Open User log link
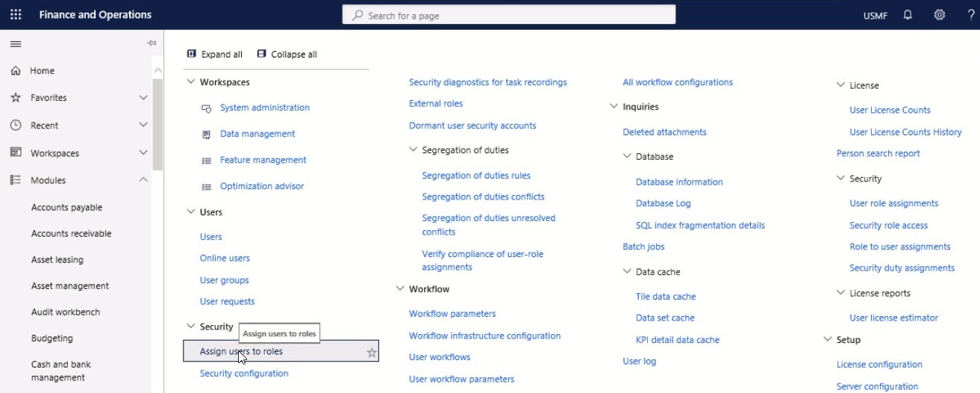This screenshot has width=980, height=393. (640, 362)
